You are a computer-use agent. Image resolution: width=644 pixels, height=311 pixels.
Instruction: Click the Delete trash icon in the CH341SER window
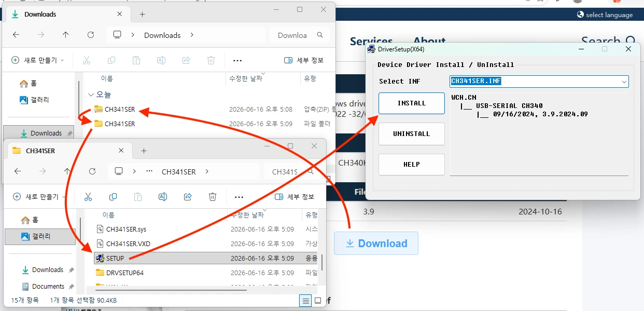point(213,197)
